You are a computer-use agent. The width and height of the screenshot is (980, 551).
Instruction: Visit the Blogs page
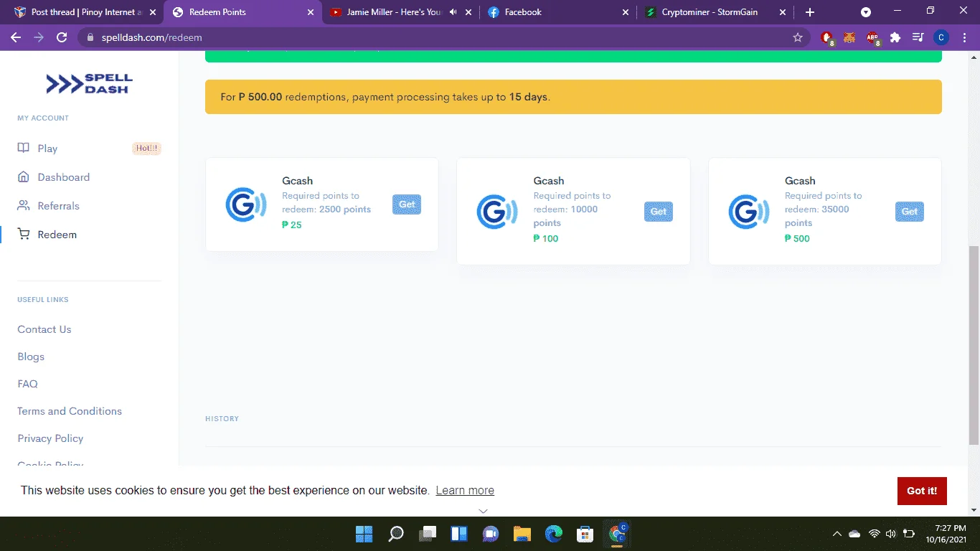(x=31, y=357)
